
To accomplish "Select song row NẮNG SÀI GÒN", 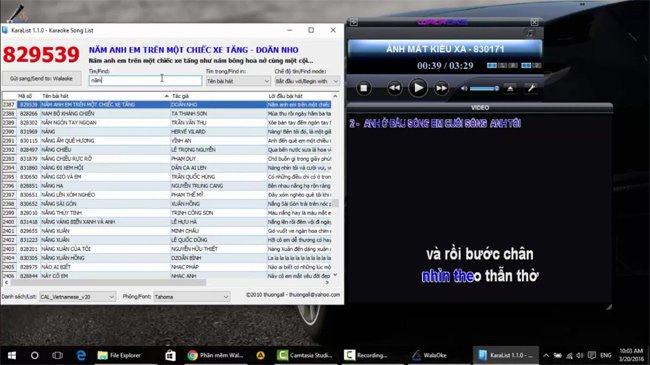I will pyautogui.click(x=167, y=204).
